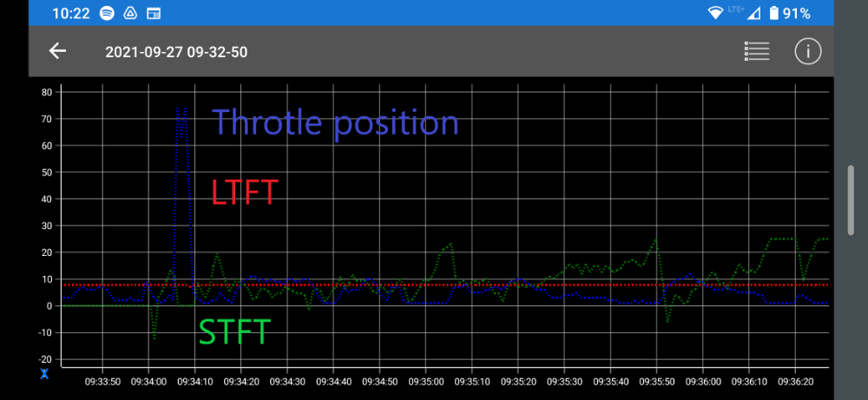Click the 09:35:00 time axis label
This screenshot has height=400, width=868.
coord(426,381)
